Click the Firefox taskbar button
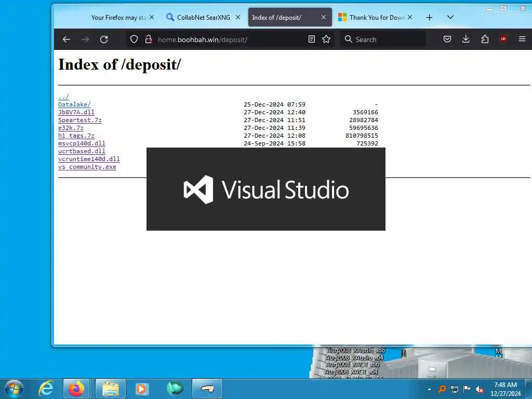 click(76, 389)
